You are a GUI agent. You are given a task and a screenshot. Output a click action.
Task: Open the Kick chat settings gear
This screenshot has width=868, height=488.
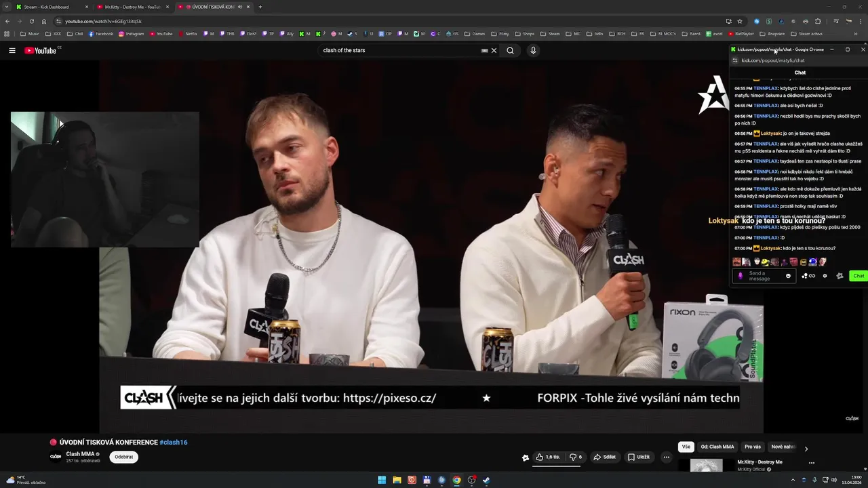click(x=825, y=276)
